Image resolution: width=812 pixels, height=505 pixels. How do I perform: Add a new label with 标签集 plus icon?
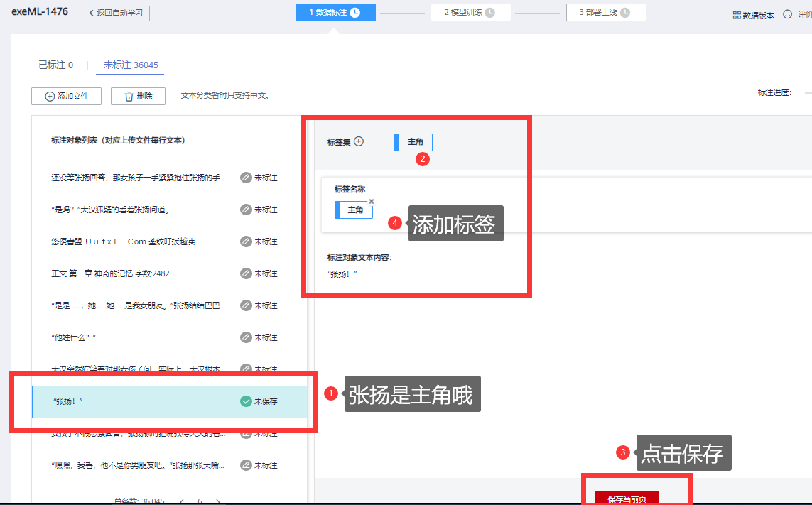[x=359, y=141]
